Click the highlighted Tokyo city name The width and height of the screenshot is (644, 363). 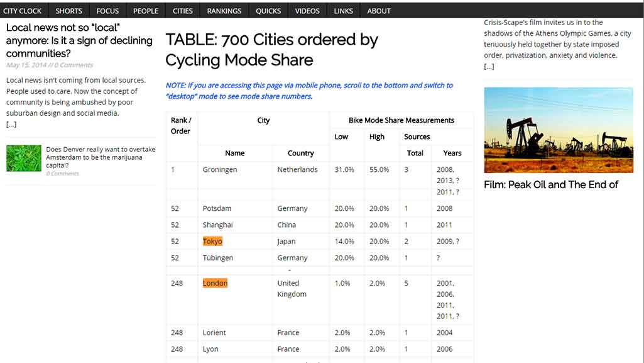pyautogui.click(x=212, y=242)
